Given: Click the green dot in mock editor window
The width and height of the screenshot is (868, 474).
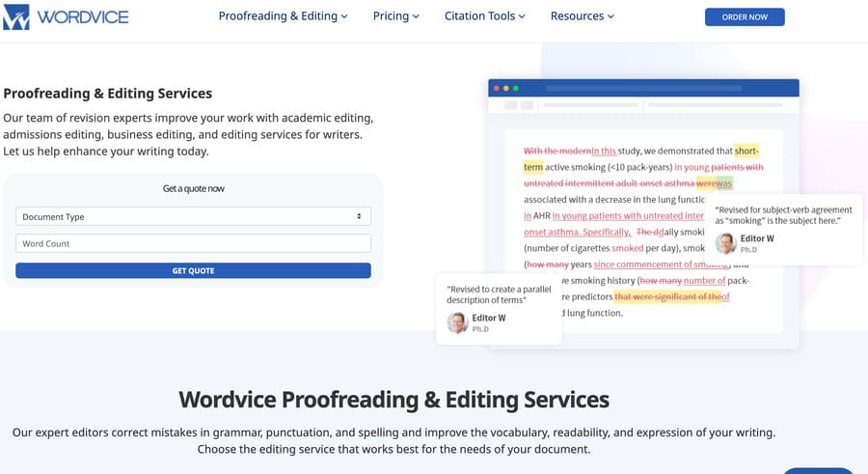Looking at the screenshot, I should [516, 88].
